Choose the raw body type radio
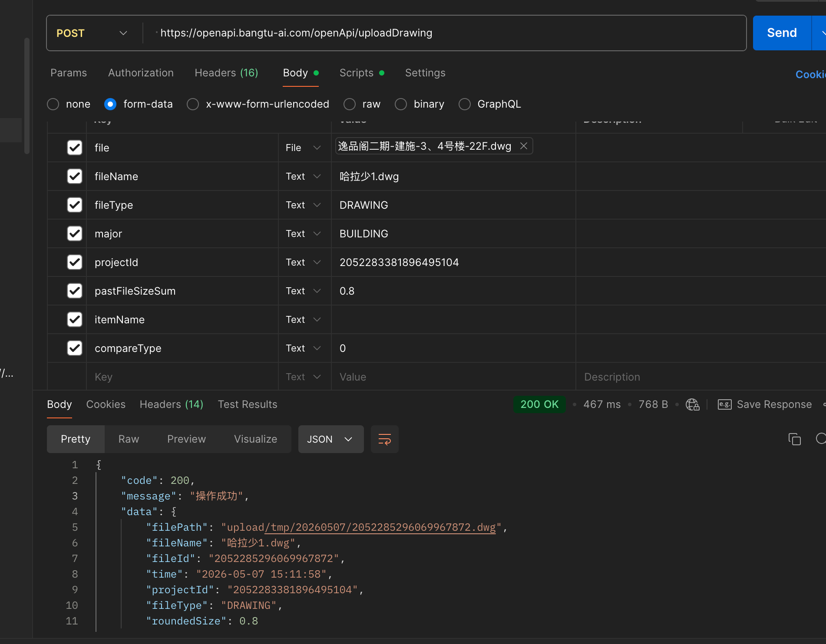826x644 pixels. tap(350, 104)
